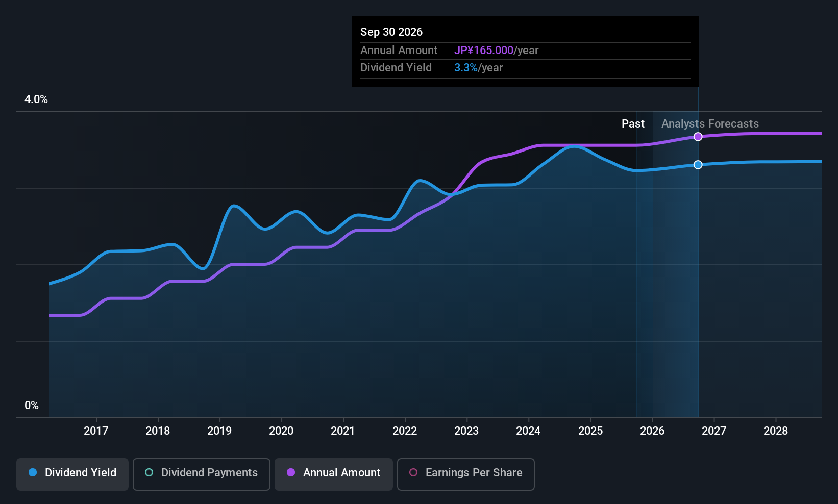Enable the Earnings Per Share series
The width and height of the screenshot is (838, 504).
(x=466, y=474)
